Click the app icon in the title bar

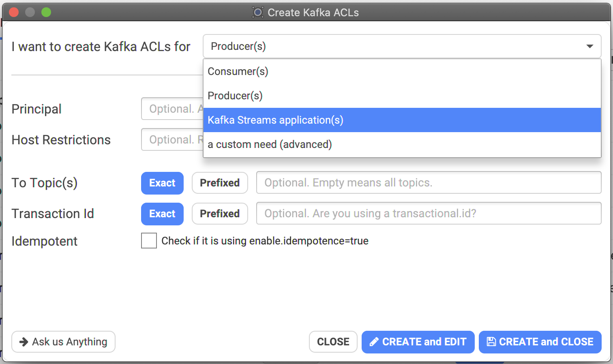click(257, 13)
